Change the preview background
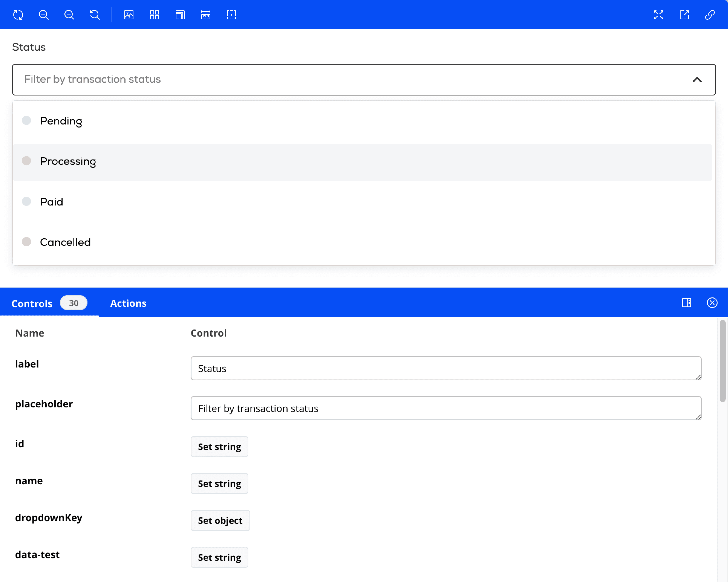 tap(129, 15)
